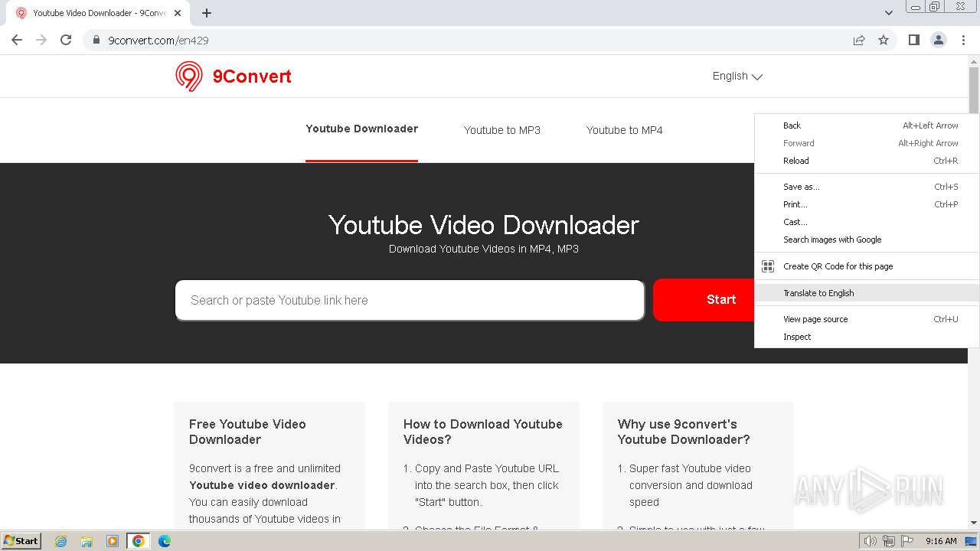The width and height of the screenshot is (980, 551).
Task: Open Microsoft Edge from taskbar
Action: tap(164, 541)
